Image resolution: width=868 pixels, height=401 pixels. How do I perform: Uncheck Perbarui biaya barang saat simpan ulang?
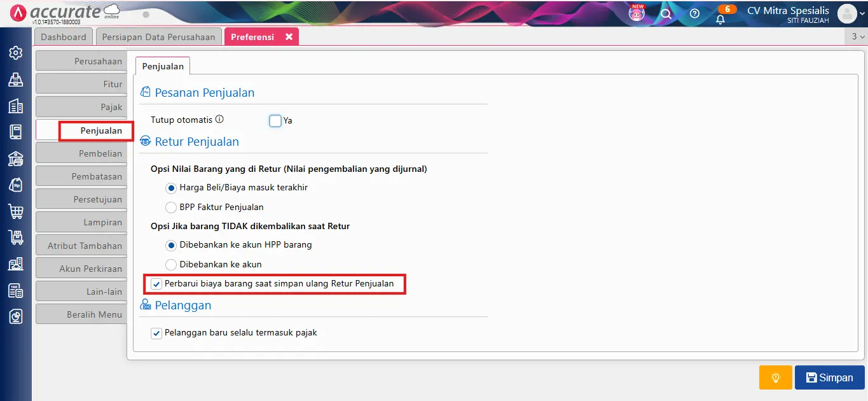[x=156, y=283]
